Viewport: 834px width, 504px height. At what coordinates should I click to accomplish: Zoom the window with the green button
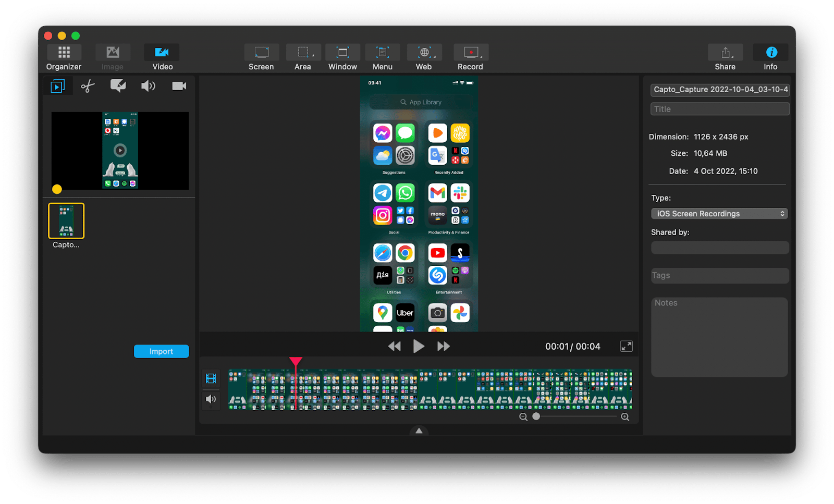76,35
